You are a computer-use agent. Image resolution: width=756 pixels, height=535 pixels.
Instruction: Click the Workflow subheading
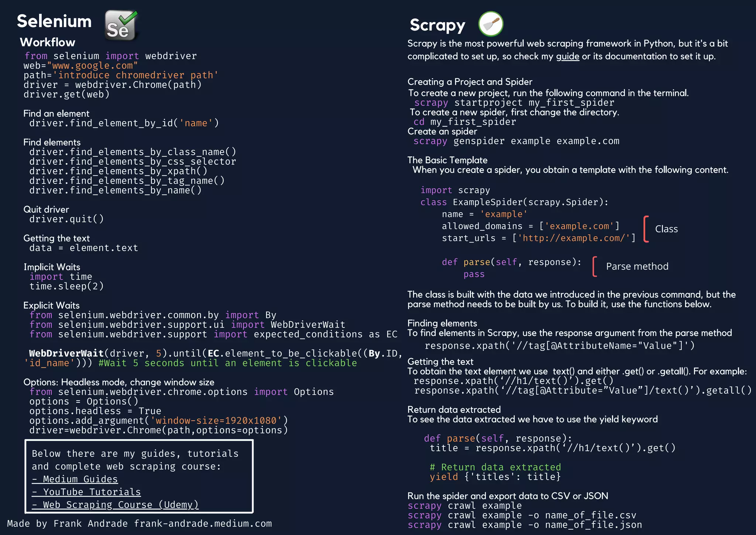pos(48,42)
